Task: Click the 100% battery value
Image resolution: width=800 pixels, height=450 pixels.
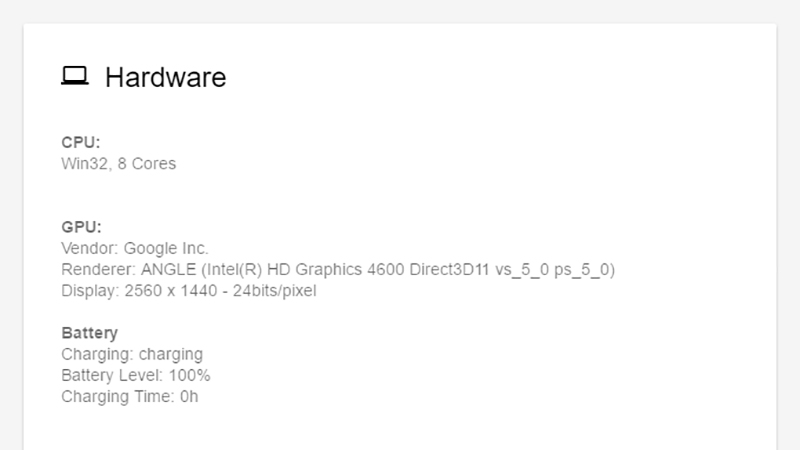Action: [x=189, y=376]
